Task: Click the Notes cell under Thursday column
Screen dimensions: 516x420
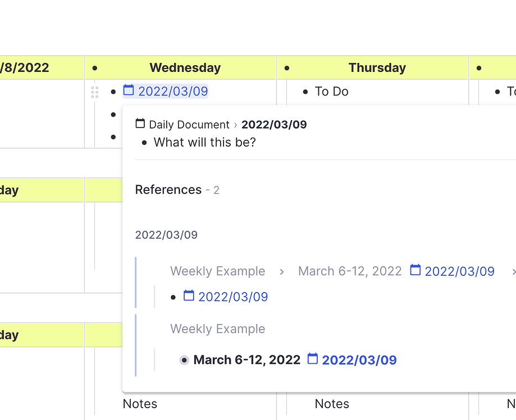Action: tap(331, 403)
